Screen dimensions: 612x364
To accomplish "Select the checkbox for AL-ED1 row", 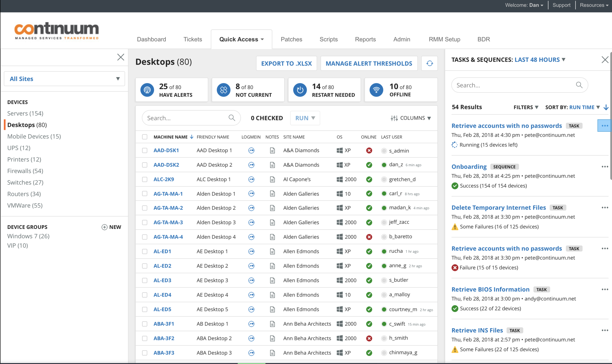I will (x=145, y=251).
